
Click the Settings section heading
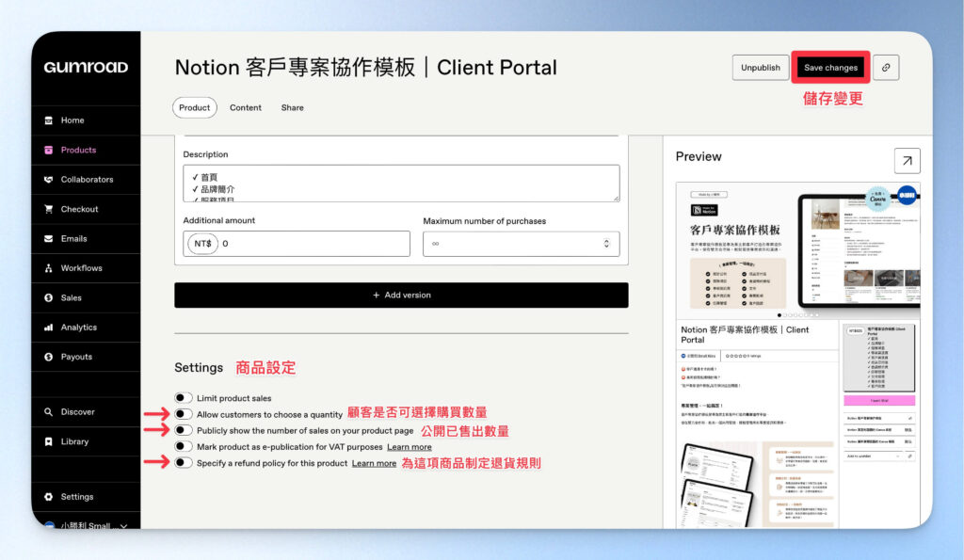199,368
